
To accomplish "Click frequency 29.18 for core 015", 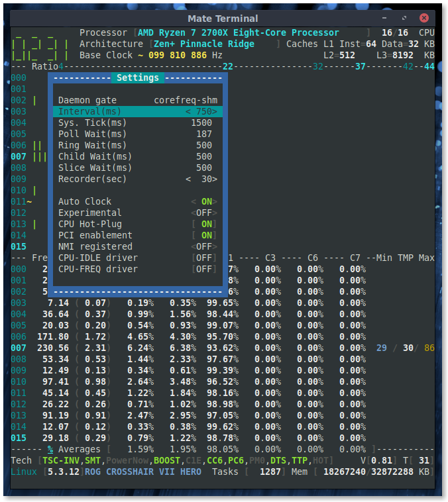I will click(x=56, y=438).
